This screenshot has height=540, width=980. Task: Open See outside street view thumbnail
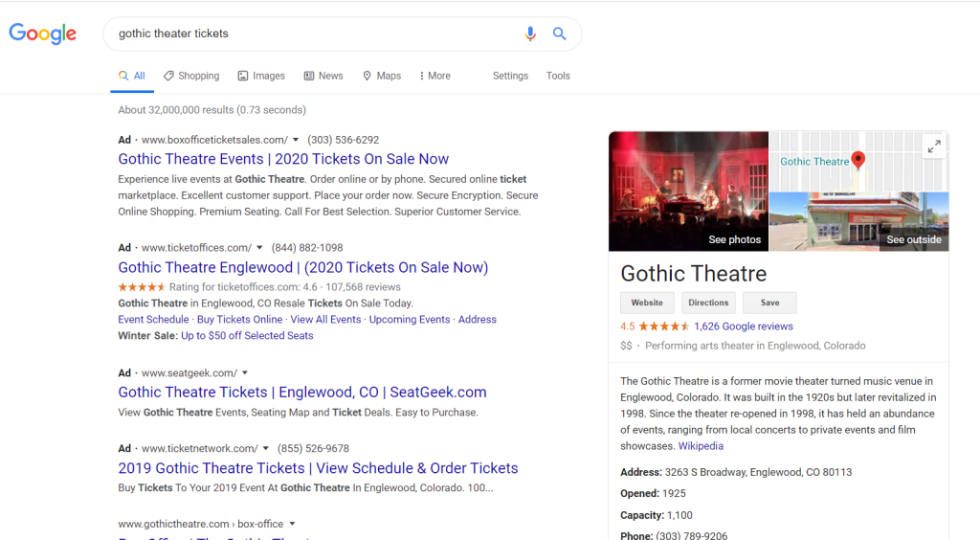pos(858,222)
